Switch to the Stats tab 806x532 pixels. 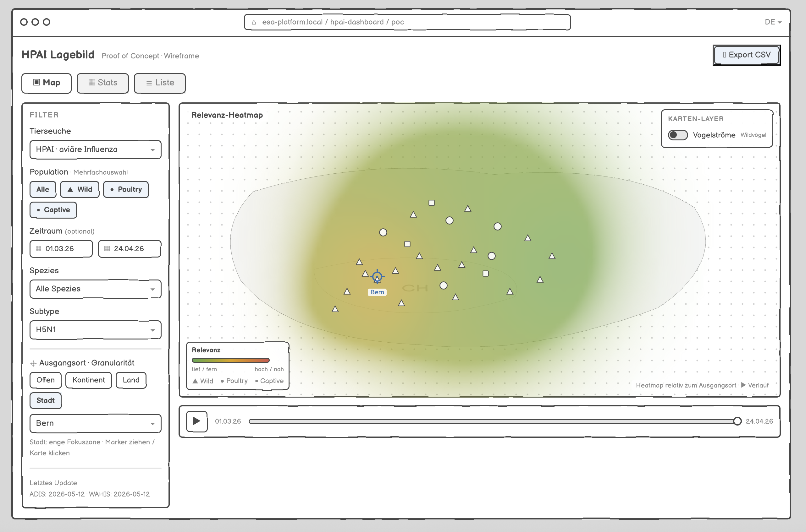coord(103,83)
